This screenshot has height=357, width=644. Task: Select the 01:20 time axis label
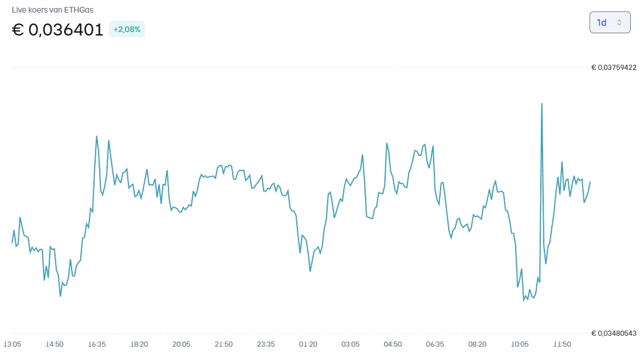tap(308, 344)
